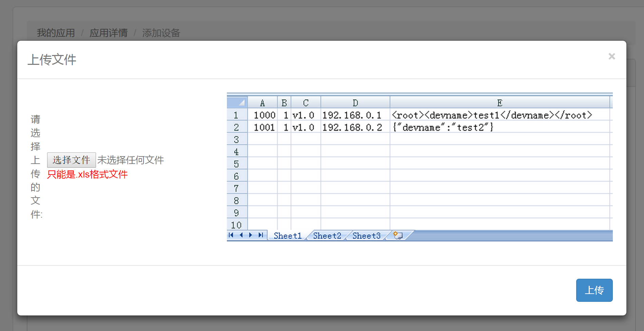Jump to first sheet with navigation arrow
The height and width of the screenshot is (331, 644).
click(231, 235)
